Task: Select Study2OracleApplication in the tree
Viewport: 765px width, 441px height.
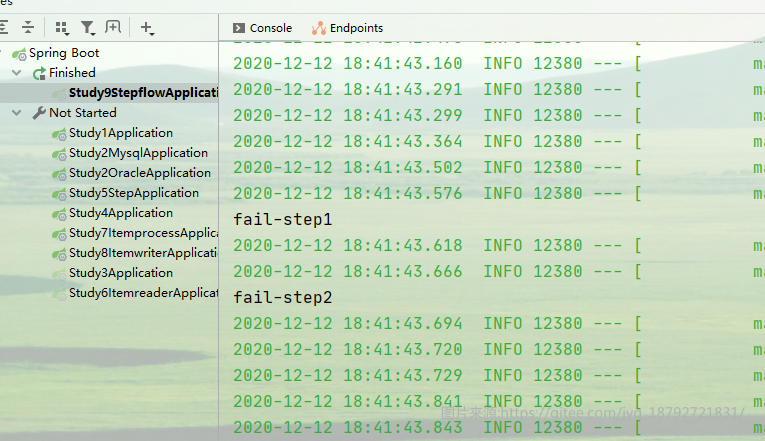Action: tap(140, 173)
